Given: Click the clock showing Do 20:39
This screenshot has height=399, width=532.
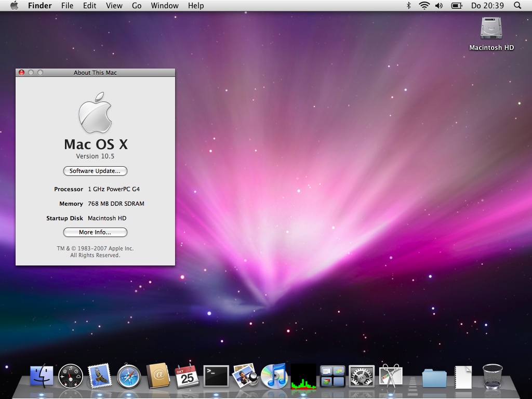Looking at the screenshot, I should [487, 5].
